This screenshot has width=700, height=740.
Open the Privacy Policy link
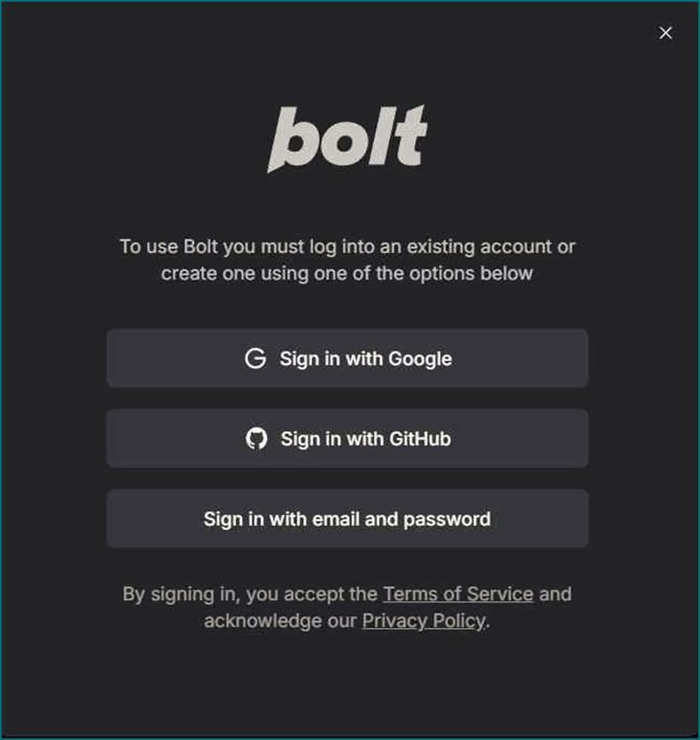click(423, 620)
